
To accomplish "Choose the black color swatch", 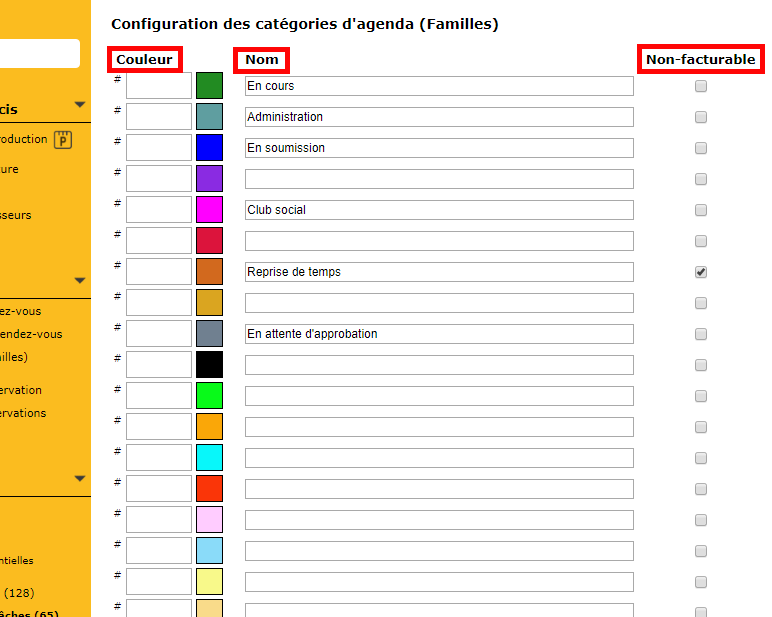I will [x=209, y=365].
